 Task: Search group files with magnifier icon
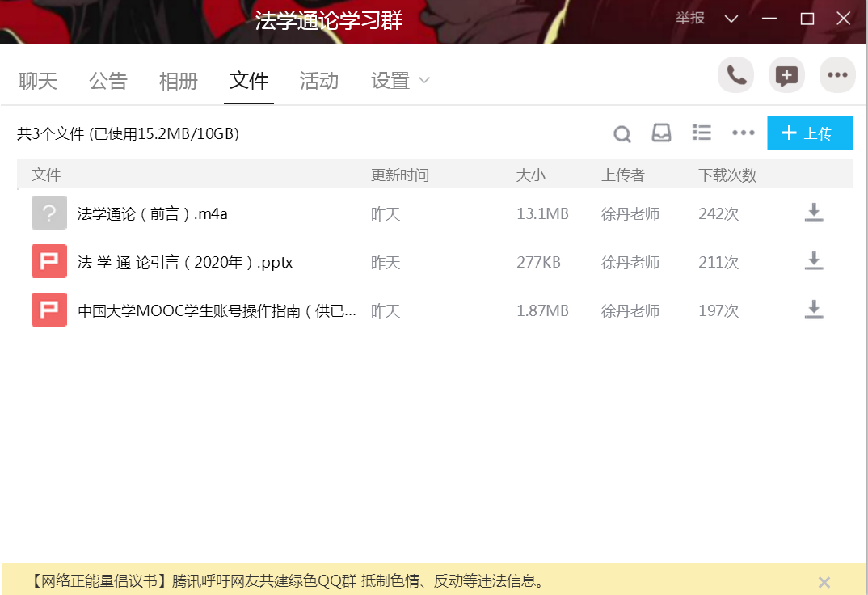tap(622, 134)
